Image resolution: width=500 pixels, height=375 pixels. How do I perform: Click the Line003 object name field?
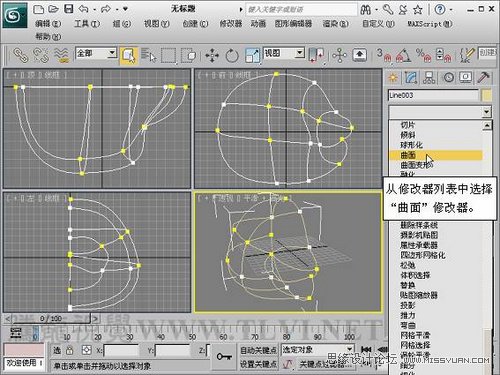433,95
